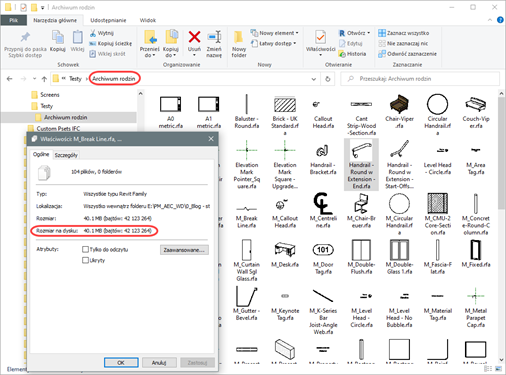The height and width of the screenshot is (375, 506).
Task: Refresh the Archiwum rodzin folder view
Action: (328, 79)
